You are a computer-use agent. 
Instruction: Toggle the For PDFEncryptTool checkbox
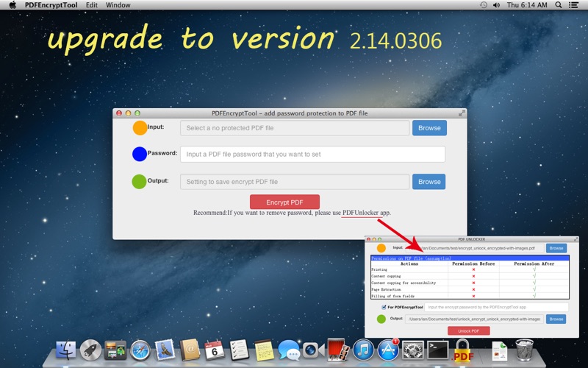pyautogui.click(x=384, y=307)
